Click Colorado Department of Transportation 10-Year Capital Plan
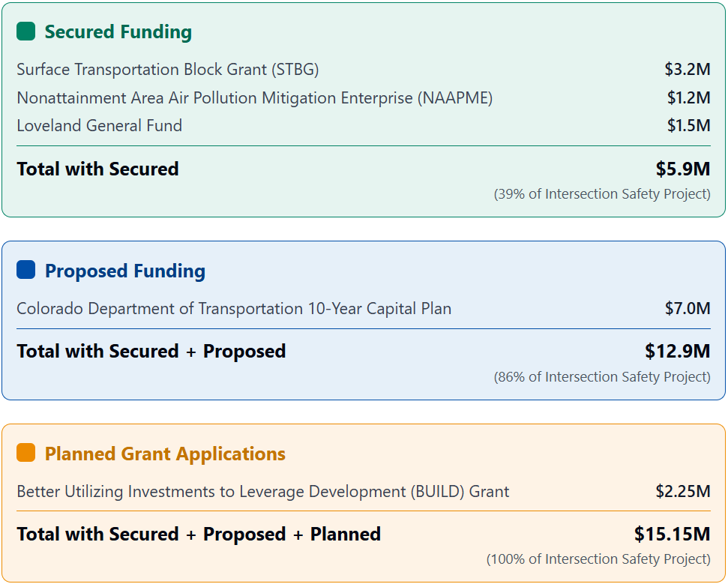 pyautogui.click(x=234, y=309)
